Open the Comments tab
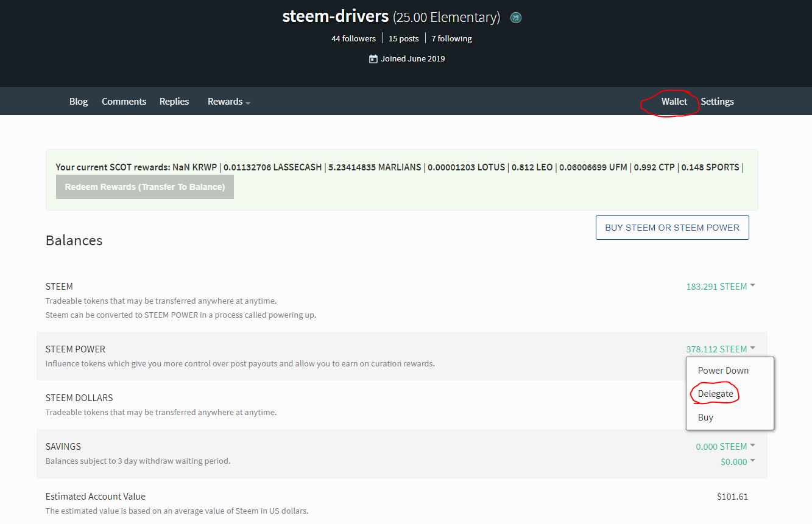Image resolution: width=812 pixels, height=524 pixels. (124, 102)
